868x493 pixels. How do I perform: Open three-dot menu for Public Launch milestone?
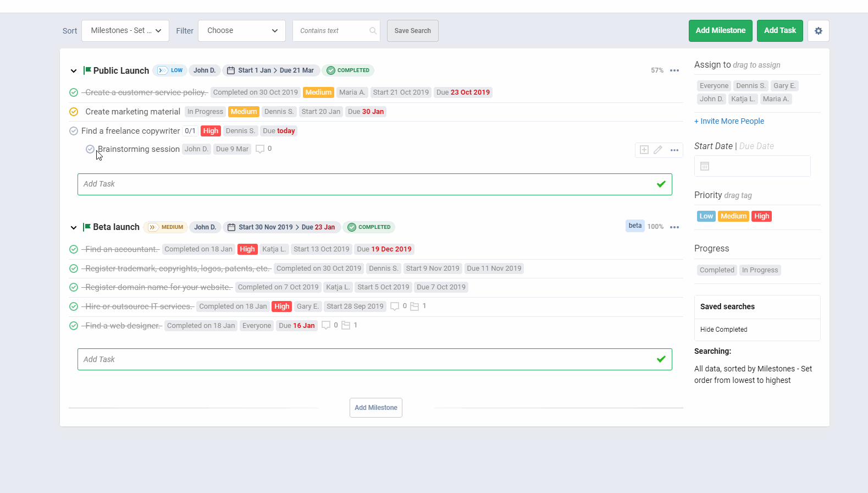[675, 70]
